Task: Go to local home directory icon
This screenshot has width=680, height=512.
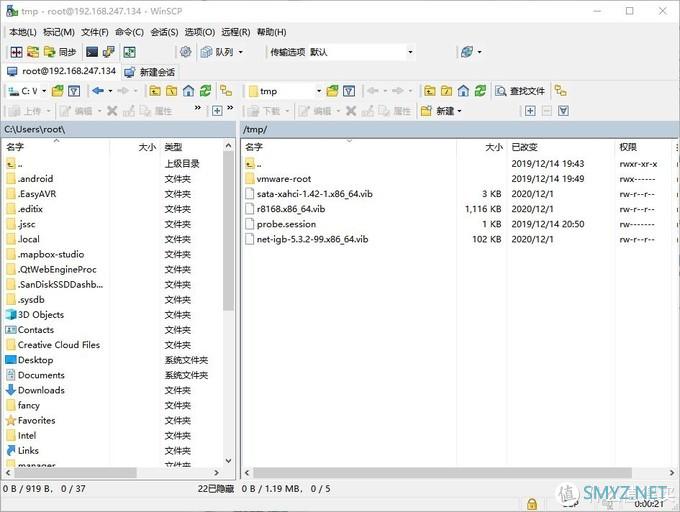Action: [189, 91]
